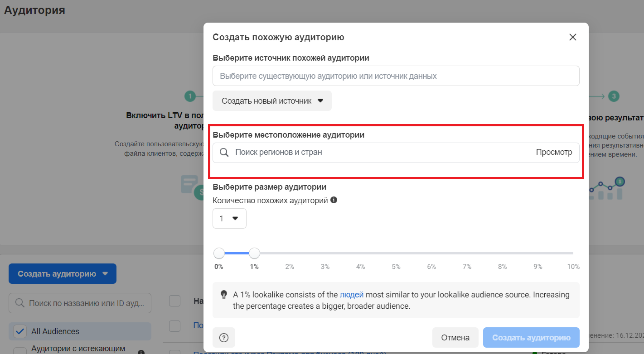
Task: Expand the Создать новый источник dropdown
Action: tap(272, 101)
